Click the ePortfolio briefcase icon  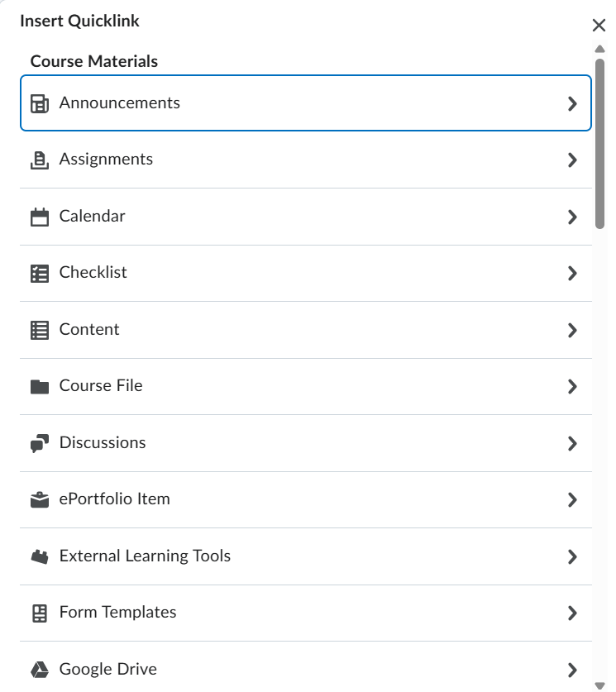[39, 500]
